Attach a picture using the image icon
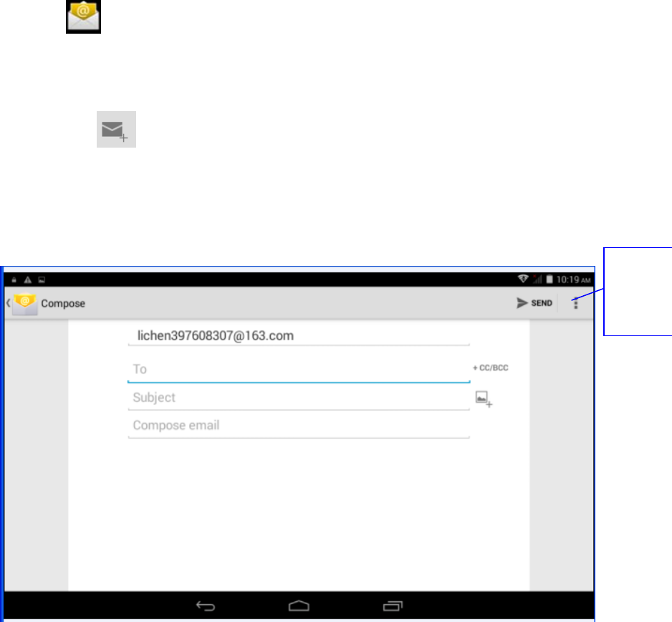The image size is (672, 622). (484, 398)
